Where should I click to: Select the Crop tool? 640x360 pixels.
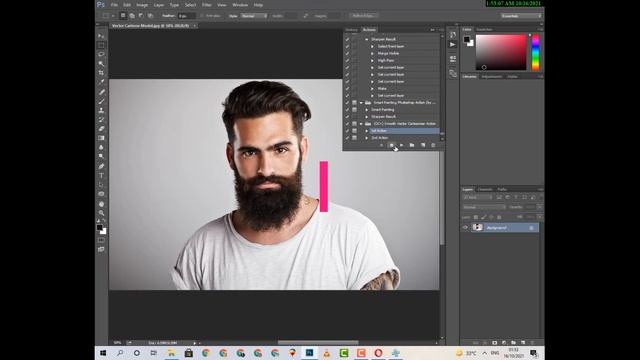(x=101, y=73)
